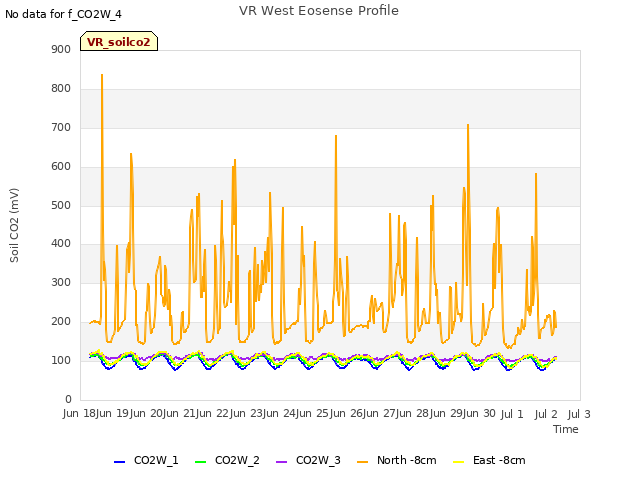The height and width of the screenshot is (480, 640).
Task: Click the 24Jun x-axis tick label
Action: 298,413
